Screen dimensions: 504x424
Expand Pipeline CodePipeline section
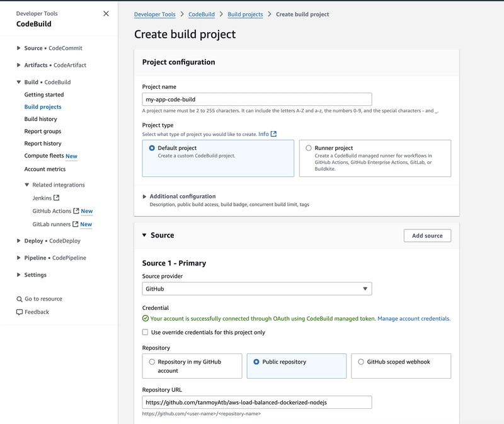coord(19,258)
